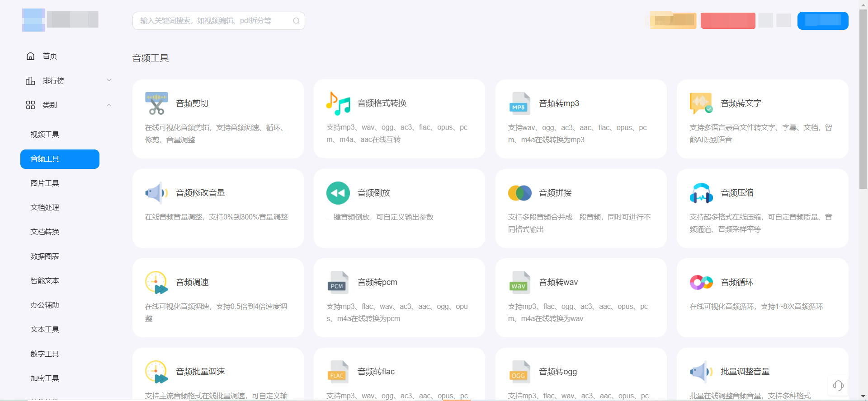
Task: Open 文档处理 category
Action: (x=45, y=208)
